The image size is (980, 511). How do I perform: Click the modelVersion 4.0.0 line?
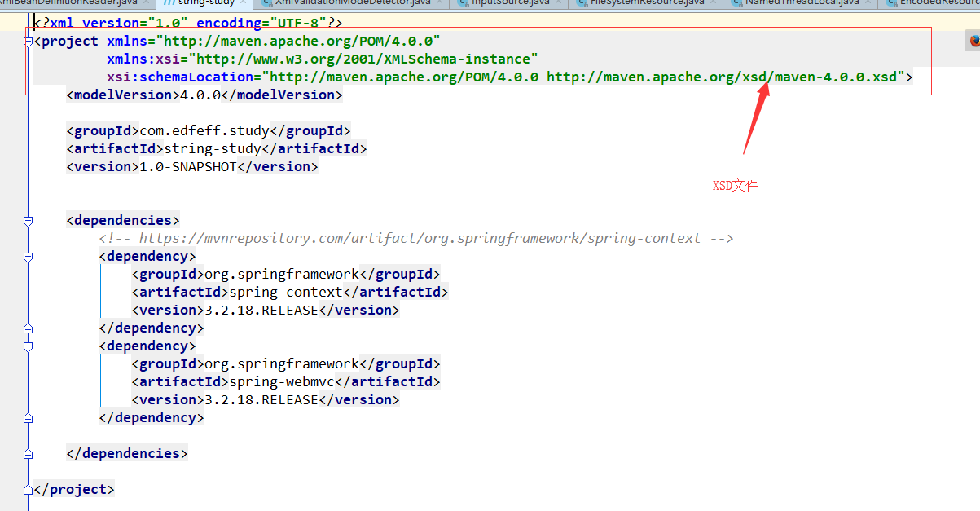click(204, 95)
